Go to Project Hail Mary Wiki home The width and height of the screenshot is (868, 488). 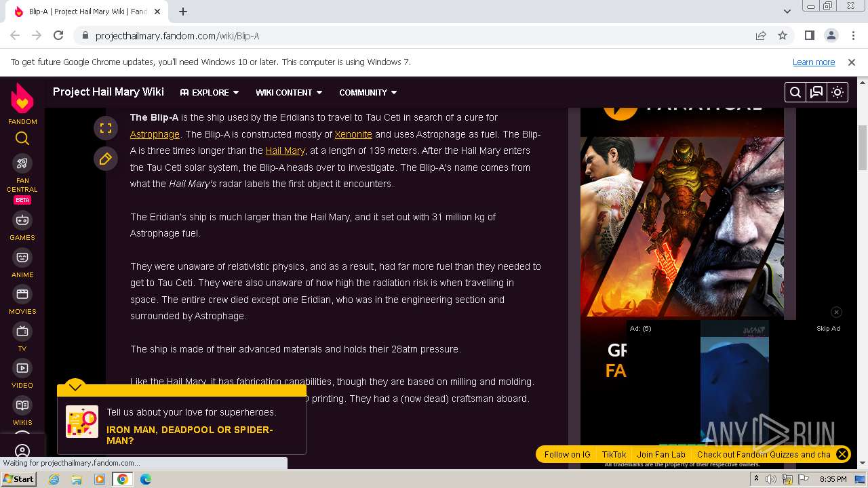point(108,92)
